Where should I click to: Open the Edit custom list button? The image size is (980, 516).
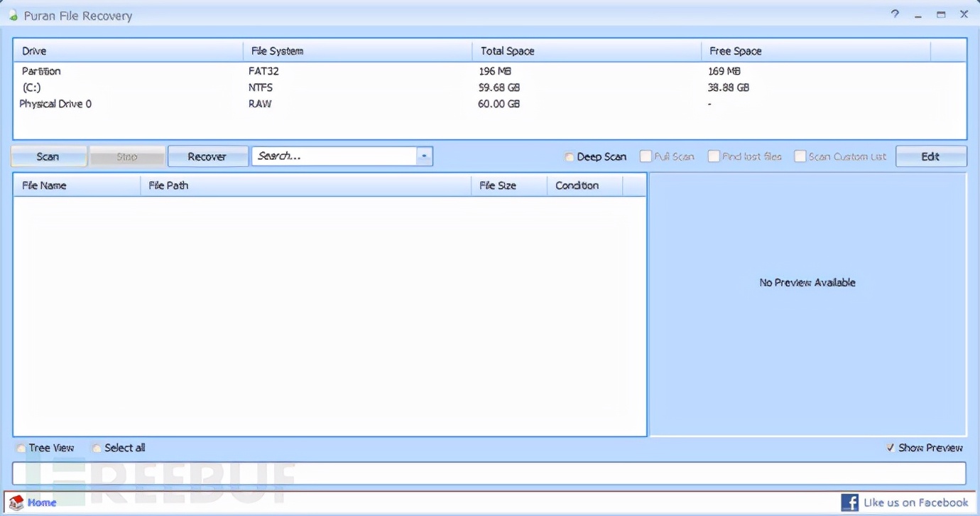point(930,156)
